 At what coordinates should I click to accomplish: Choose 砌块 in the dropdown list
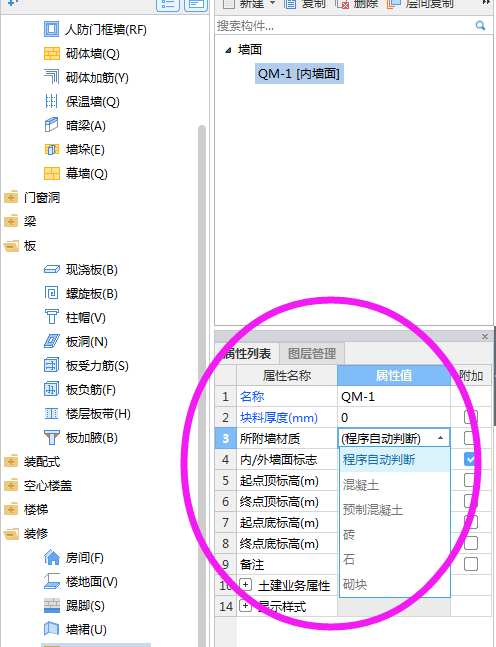click(x=394, y=584)
